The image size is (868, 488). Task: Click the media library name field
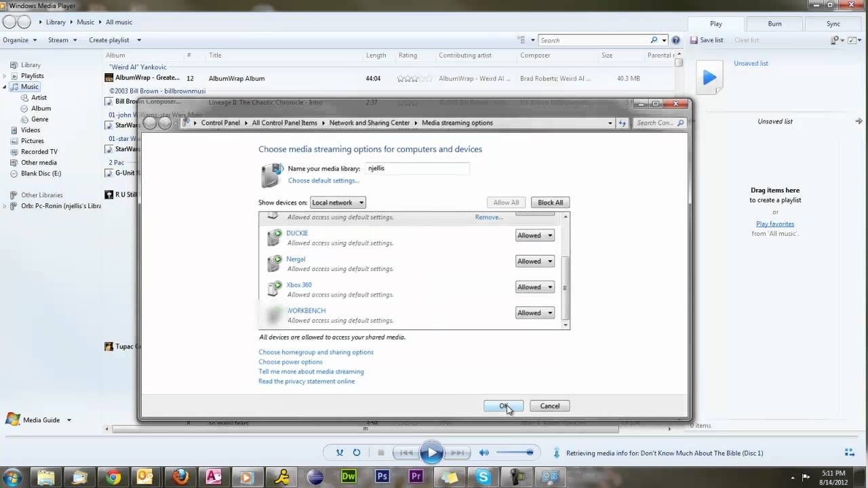[x=416, y=168]
